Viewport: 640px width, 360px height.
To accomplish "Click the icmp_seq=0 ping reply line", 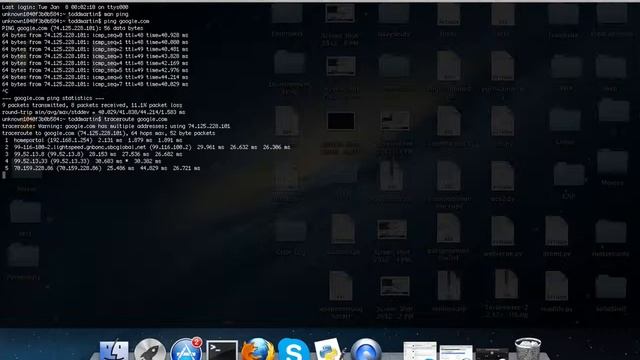I will pyautogui.click(x=95, y=35).
